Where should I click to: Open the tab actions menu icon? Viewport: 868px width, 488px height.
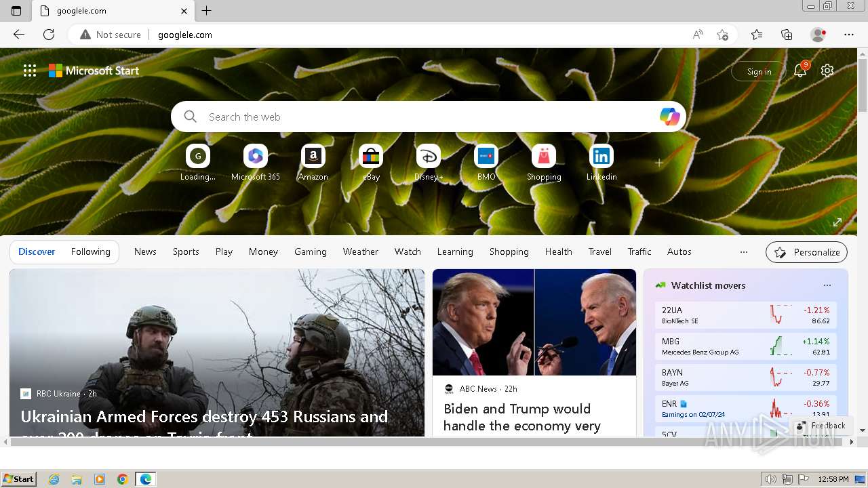[x=16, y=11]
